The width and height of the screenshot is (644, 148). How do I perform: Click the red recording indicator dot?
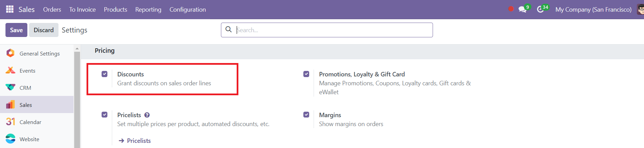[x=511, y=9]
